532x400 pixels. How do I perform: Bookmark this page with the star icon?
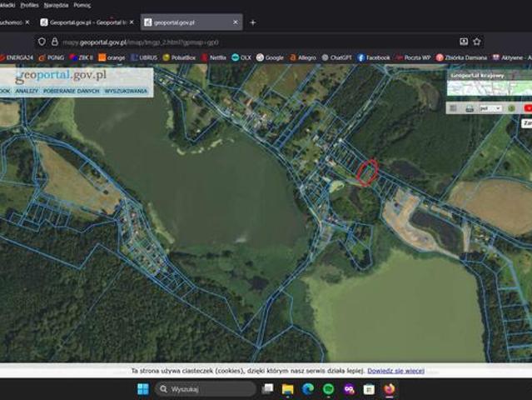477,42
